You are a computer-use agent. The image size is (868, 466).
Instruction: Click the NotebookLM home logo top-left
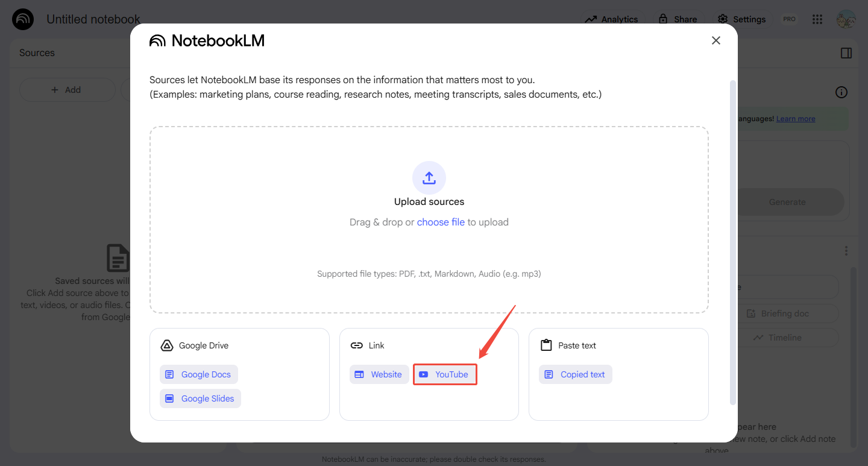click(x=23, y=19)
